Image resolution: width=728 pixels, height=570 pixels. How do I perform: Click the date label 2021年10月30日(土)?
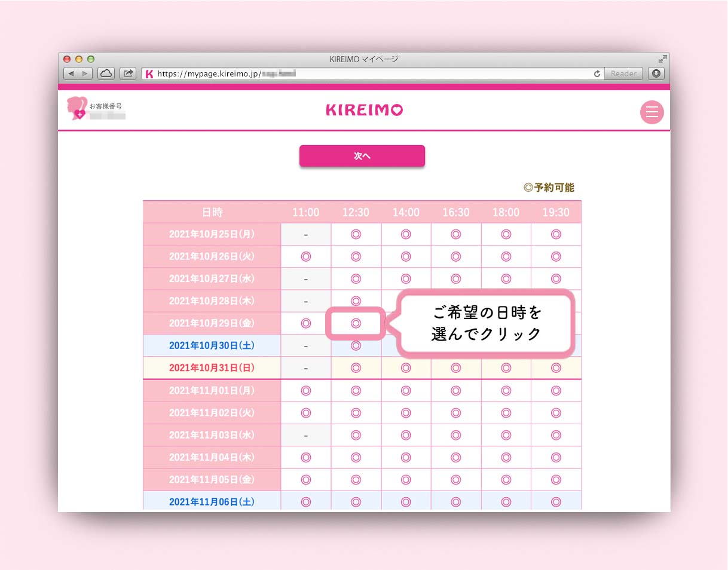point(212,345)
